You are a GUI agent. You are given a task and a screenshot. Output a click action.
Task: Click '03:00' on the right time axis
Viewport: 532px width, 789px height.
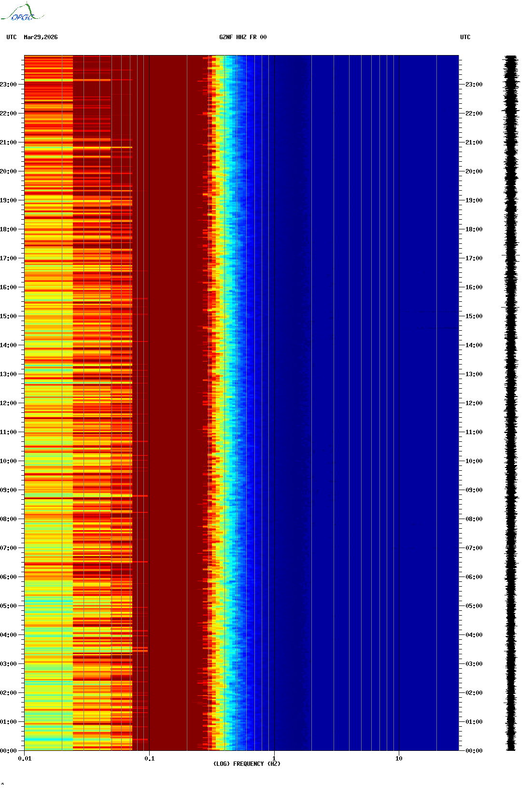coord(474,664)
